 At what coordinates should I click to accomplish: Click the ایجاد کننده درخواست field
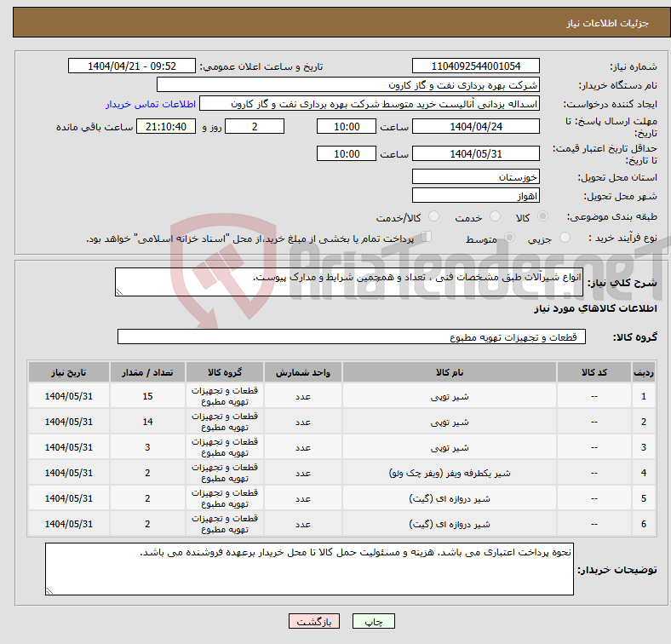[x=370, y=104]
